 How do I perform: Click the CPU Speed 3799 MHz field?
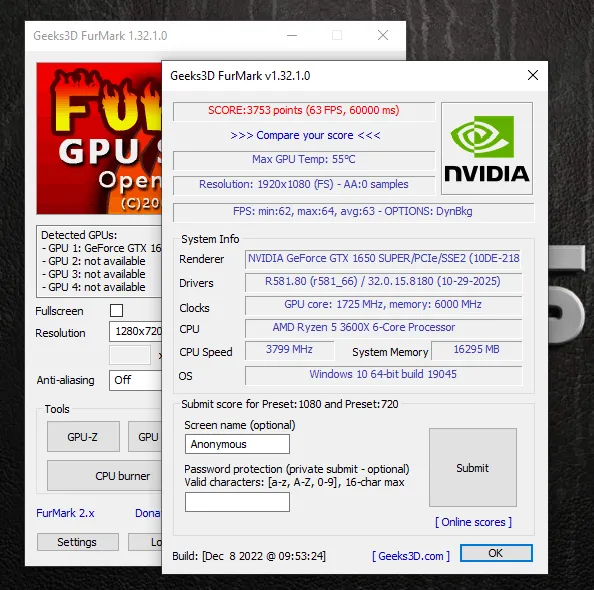point(289,351)
